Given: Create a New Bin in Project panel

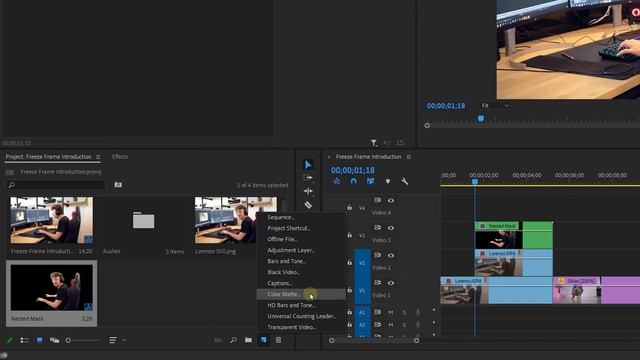Looking at the screenshot, I should tap(248, 340).
